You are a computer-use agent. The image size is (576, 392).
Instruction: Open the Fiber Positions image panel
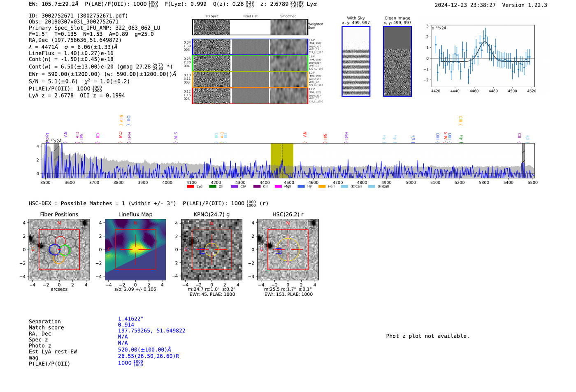pos(59,250)
